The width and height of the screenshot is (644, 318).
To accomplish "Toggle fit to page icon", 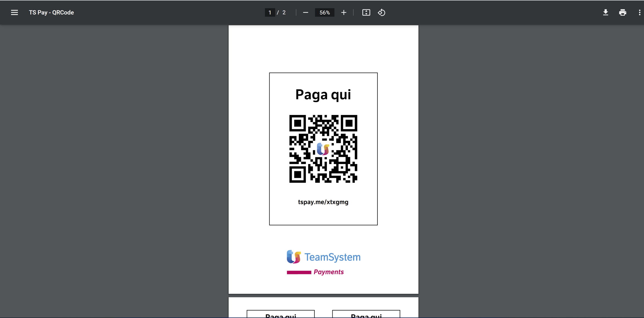I will tap(366, 13).
